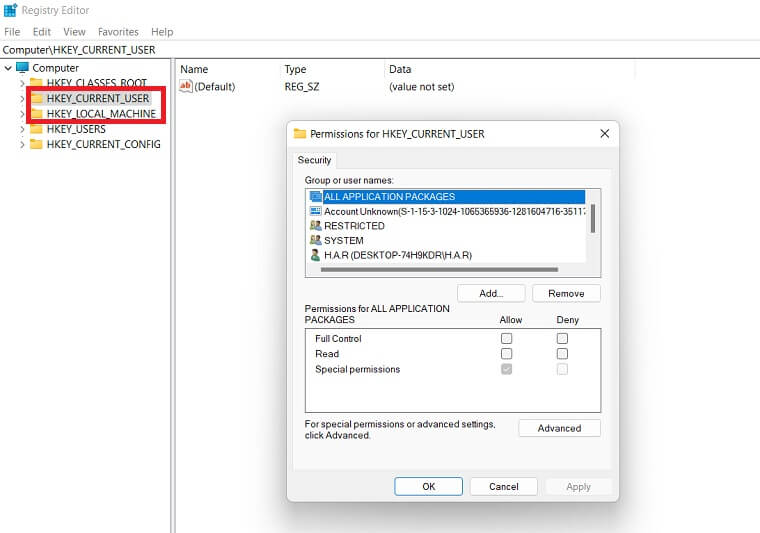Click the registry address bar path
This screenshot has width=760, height=533.
[x=79, y=50]
